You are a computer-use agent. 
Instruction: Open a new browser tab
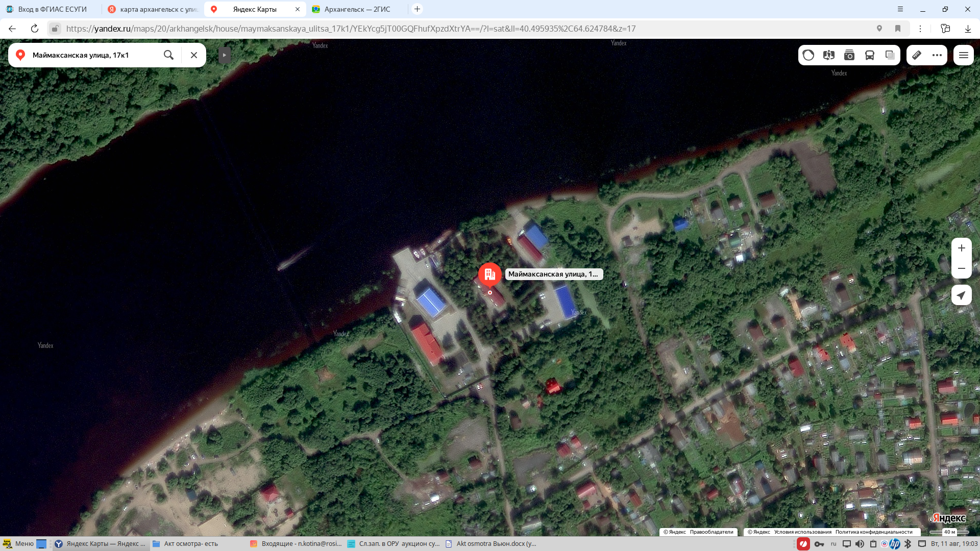coord(418,9)
